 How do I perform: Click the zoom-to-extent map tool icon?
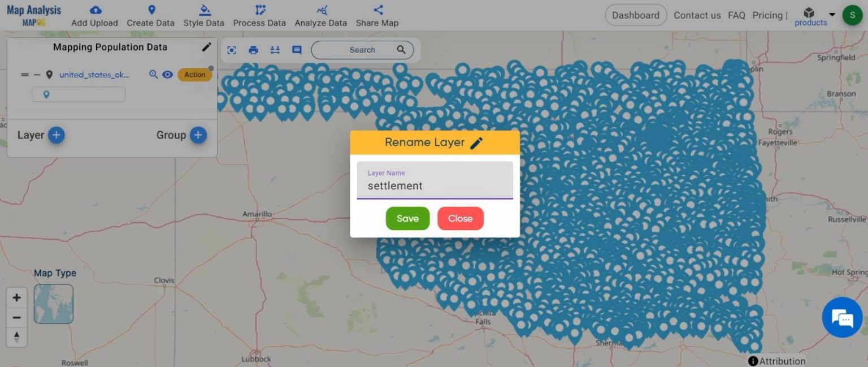(x=232, y=50)
